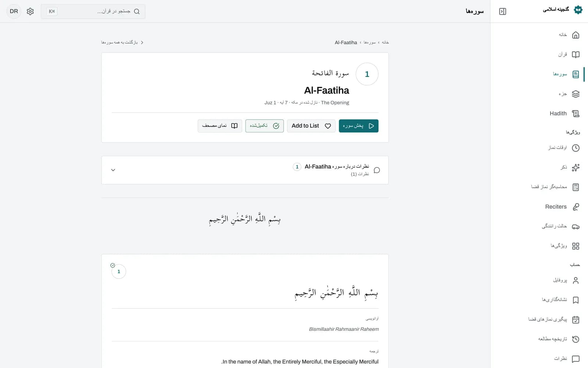The image size is (588, 368).
Task: Toggle verse 1 read checkmark
Action: point(113,265)
